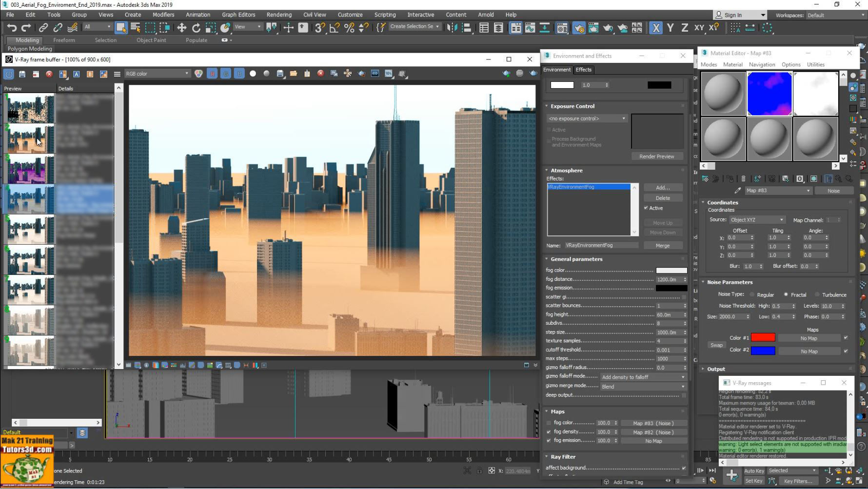Click the VFB history power icon
Viewport: 868px width, 489px height.
(9, 74)
